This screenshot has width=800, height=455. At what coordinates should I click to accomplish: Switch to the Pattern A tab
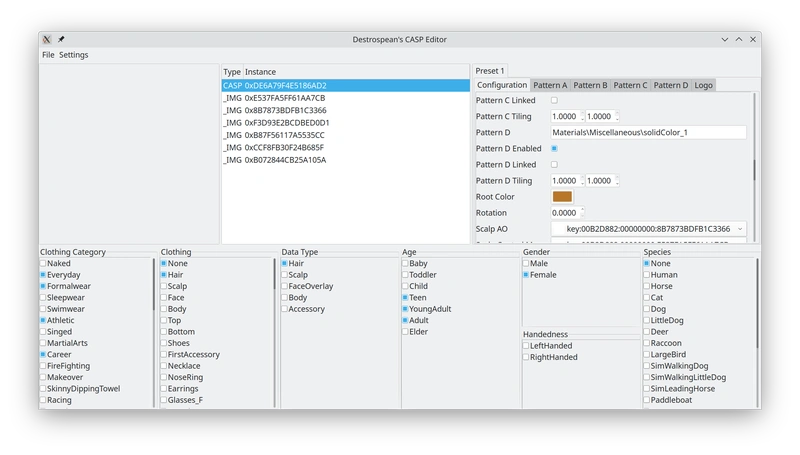pyautogui.click(x=549, y=86)
